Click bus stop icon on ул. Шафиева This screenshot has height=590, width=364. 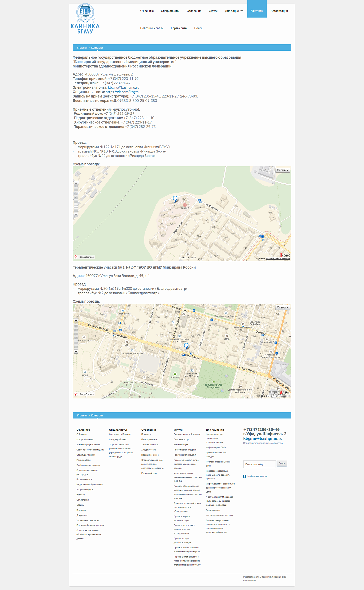click(x=200, y=200)
